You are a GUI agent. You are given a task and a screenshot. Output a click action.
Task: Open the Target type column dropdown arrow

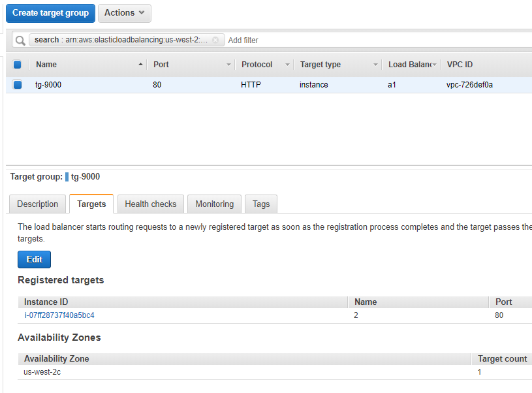375,65
